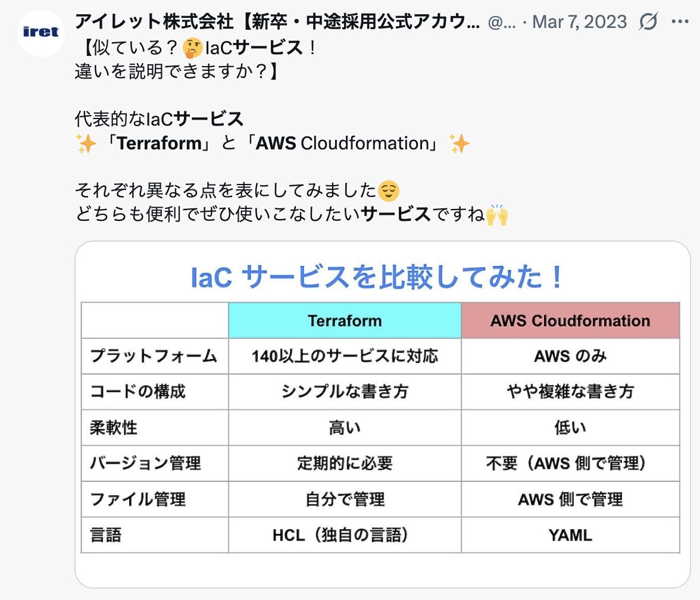Screen dimensions: 700x600
Task: Click the AWS Cloudformation column header cell
Action: [x=570, y=320]
